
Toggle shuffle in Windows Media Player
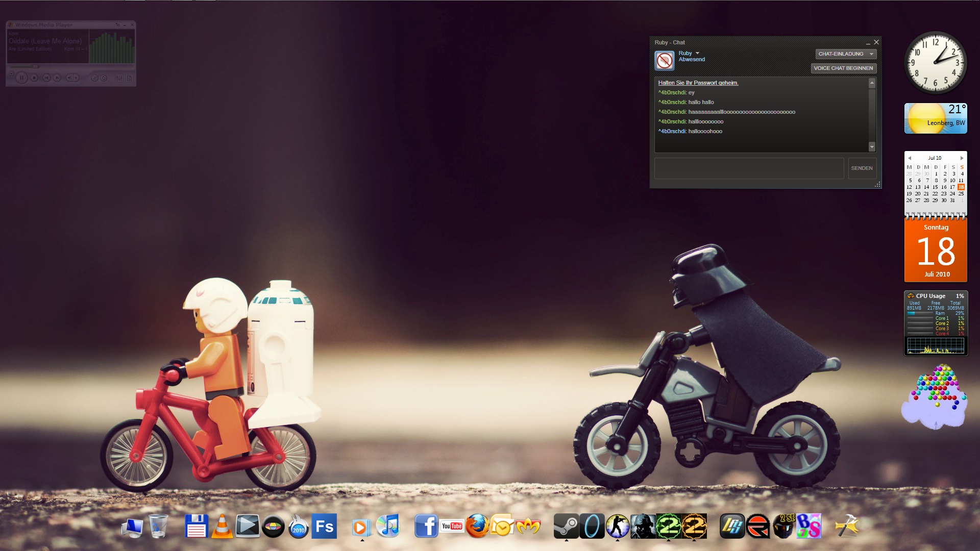click(x=94, y=78)
